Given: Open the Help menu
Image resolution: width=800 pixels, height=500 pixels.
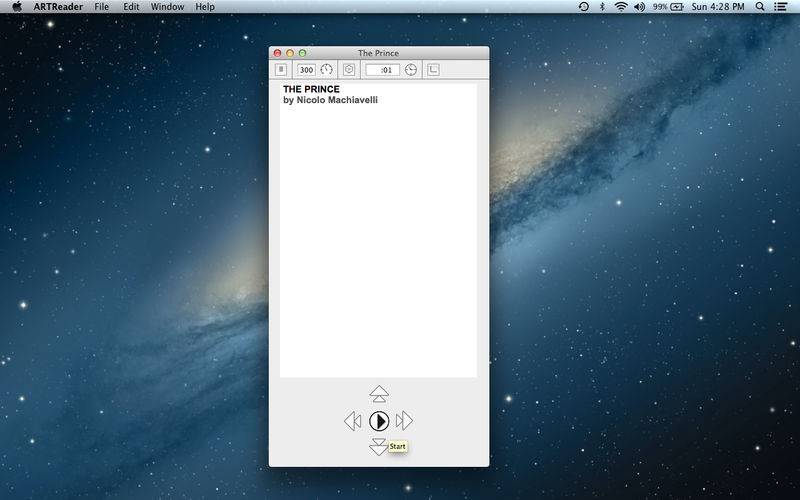Looking at the screenshot, I should pos(205,7).
